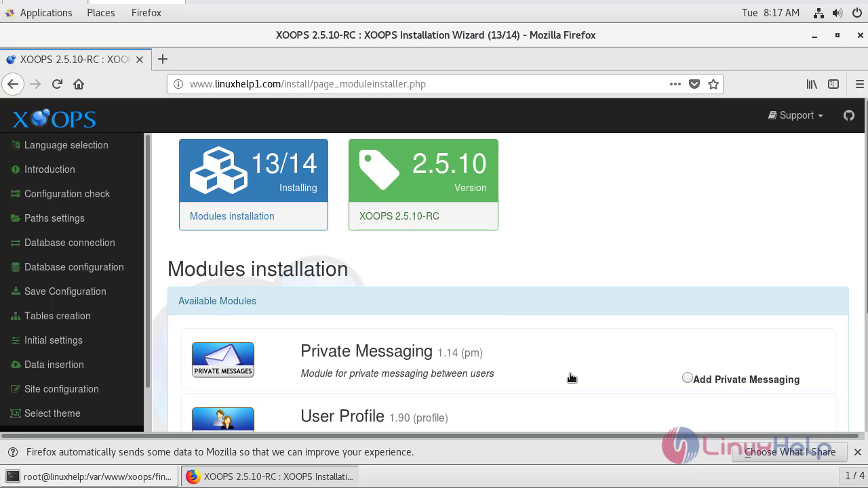
Task: Go to the Configuration check step
Action: [x=66, y=194]
